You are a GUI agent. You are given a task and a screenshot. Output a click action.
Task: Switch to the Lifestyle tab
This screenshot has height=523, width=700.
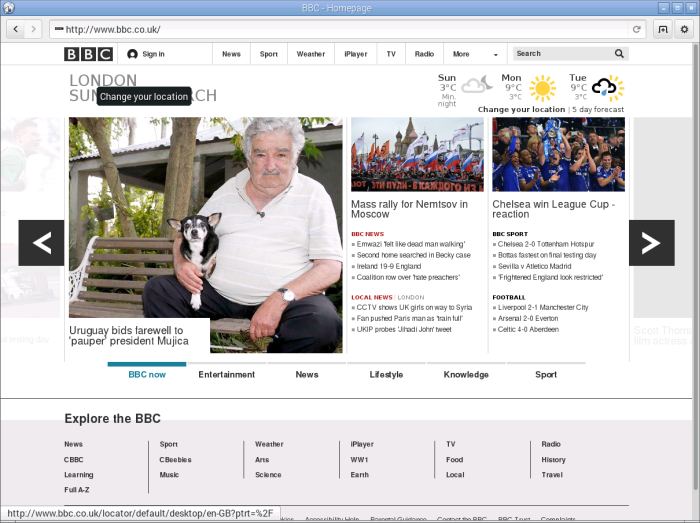386,374
